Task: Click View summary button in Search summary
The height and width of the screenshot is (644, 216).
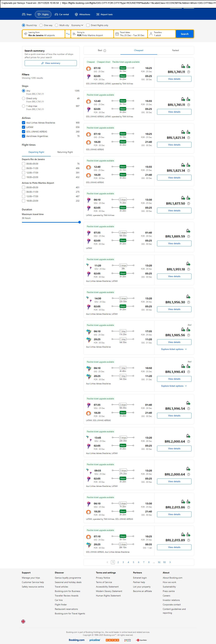Action: click(51, 63)
